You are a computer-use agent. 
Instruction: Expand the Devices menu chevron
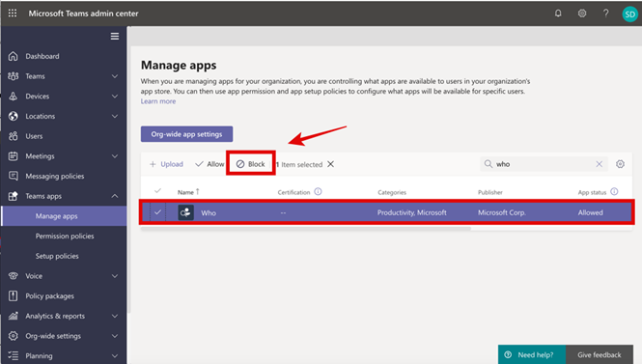[x=115, y=97]
